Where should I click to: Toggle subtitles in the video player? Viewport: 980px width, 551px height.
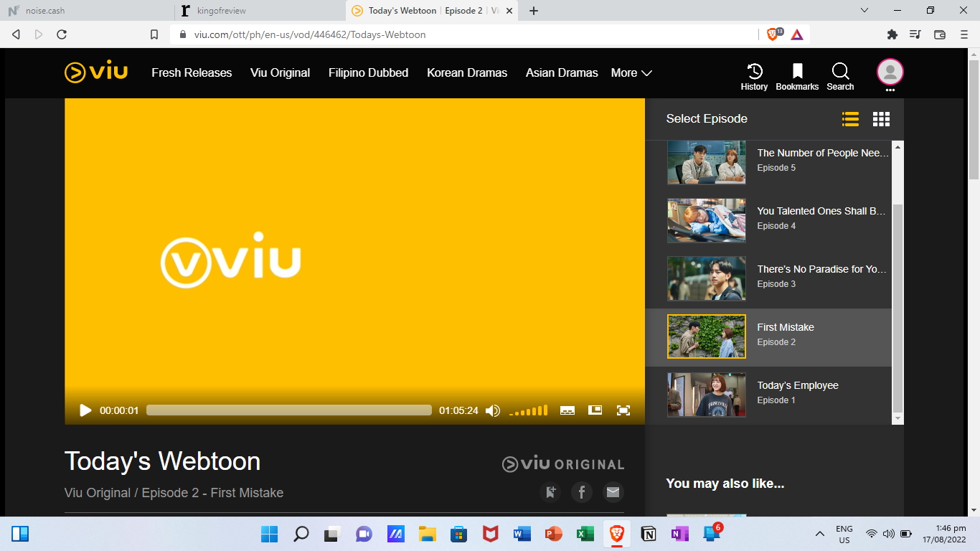(x=567, y=410)
